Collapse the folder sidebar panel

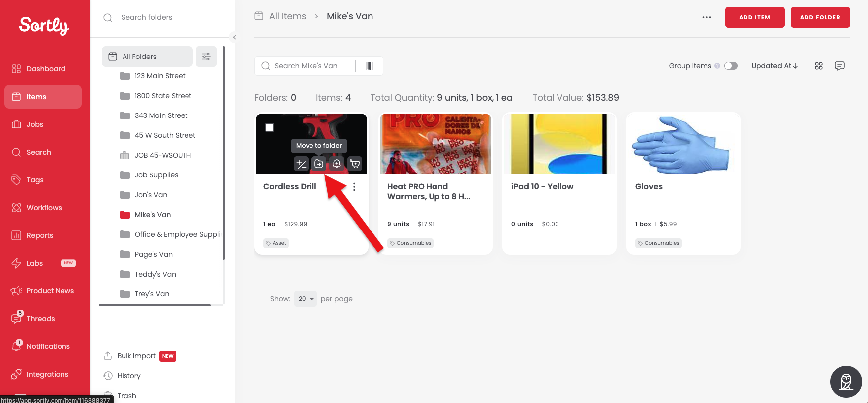point(234,37)
